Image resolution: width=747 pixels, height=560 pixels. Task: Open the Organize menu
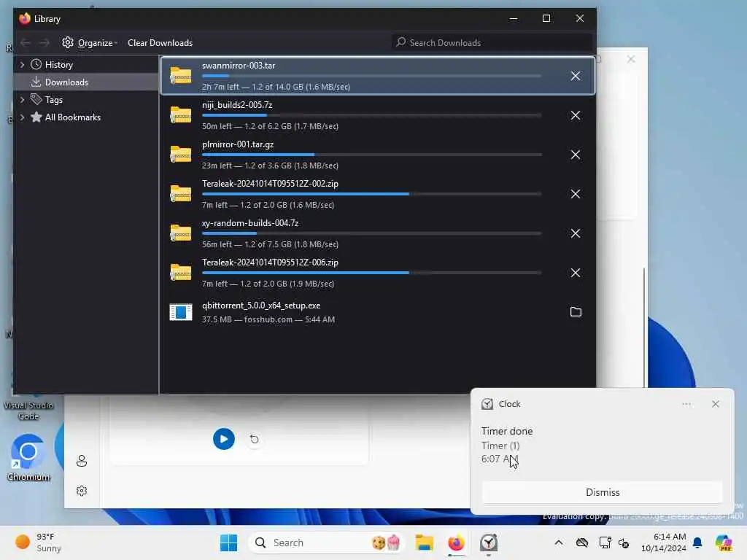90,43
